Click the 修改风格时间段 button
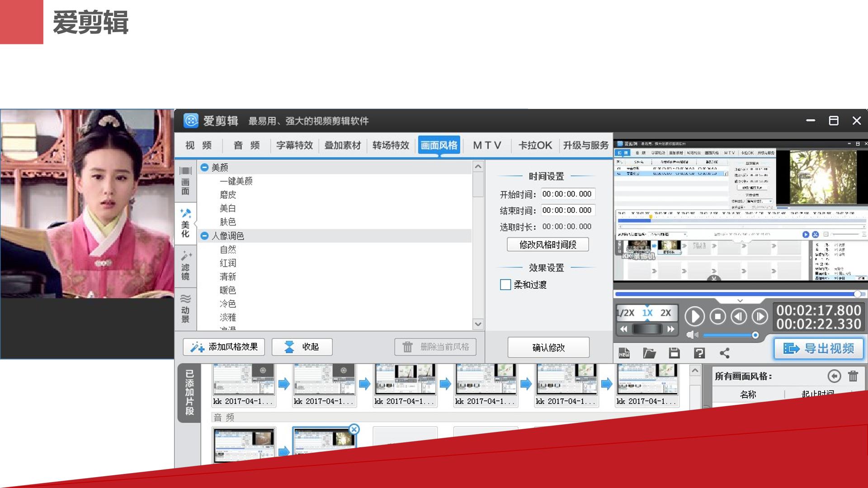Viewport: 868px width, 488px height. pyautogui.click(x=548, y=244)
